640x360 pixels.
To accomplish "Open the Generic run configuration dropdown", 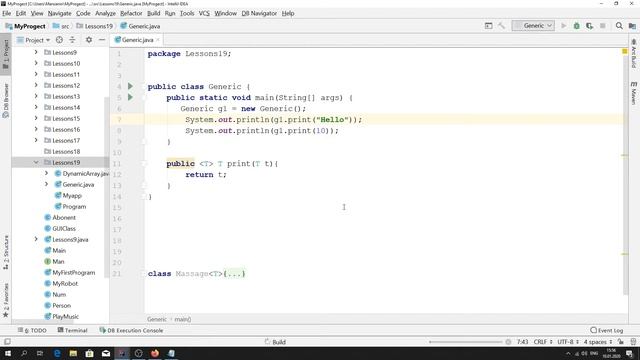I will (533, 26).
